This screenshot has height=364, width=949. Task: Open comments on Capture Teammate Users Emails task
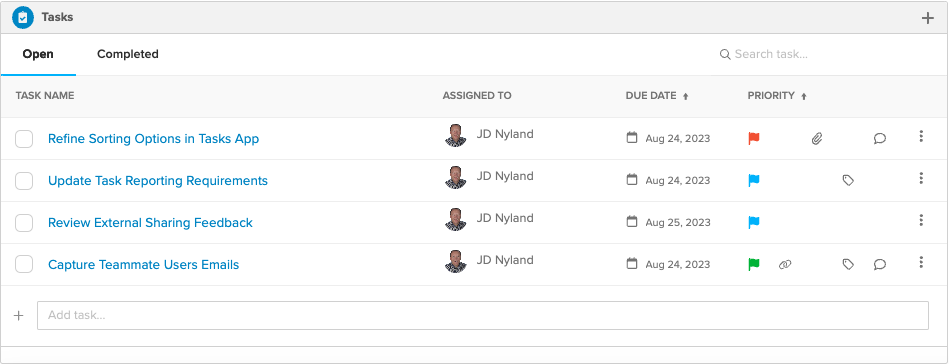[879, 264]
